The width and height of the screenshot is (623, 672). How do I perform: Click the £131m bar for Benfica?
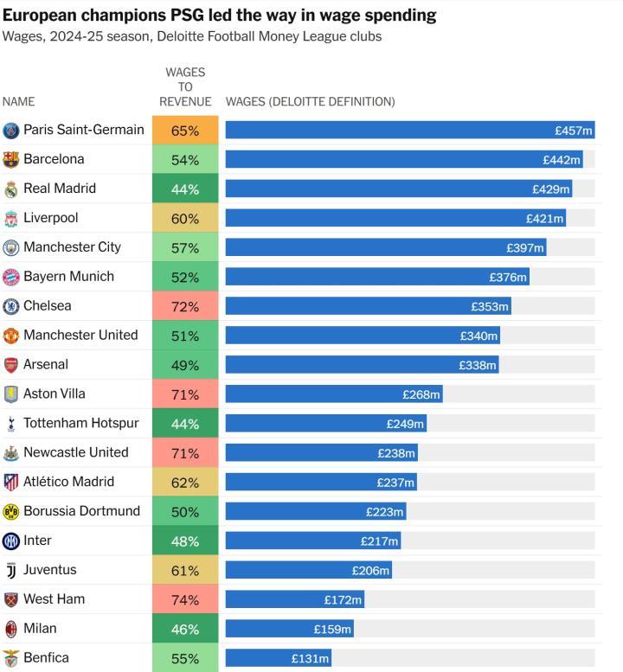click(x=279, y=658)
